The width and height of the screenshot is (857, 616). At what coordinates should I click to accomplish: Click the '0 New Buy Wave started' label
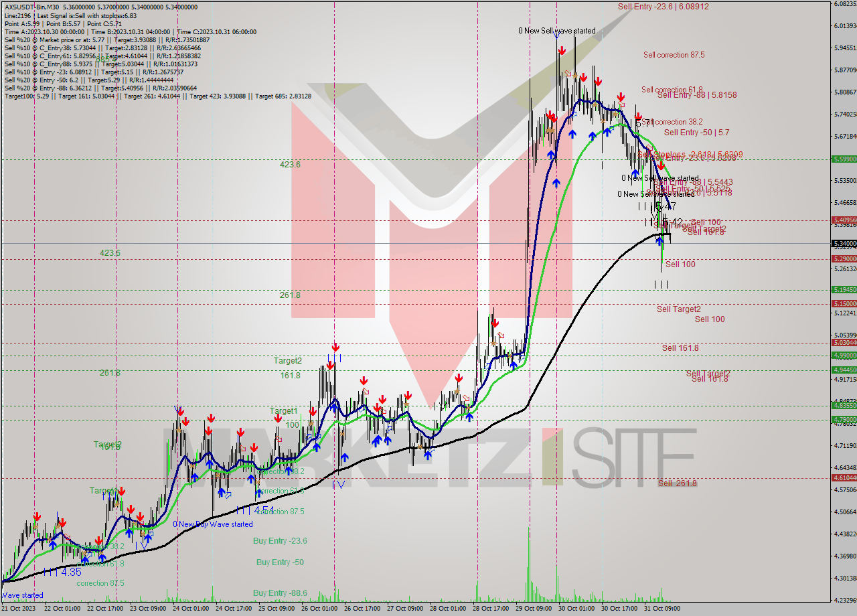[x=213, y=524]
